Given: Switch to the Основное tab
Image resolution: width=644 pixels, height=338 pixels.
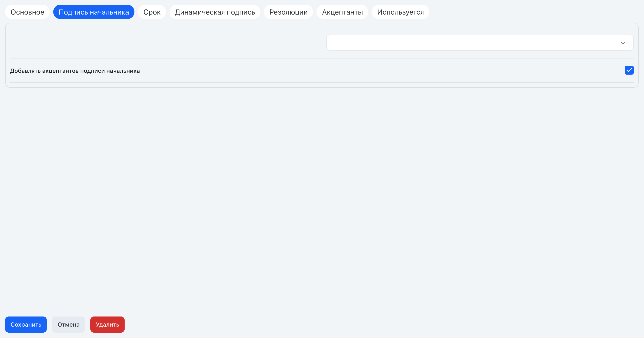Looking at the screenshot, I should pyautogui.click(x=27, y=12).
